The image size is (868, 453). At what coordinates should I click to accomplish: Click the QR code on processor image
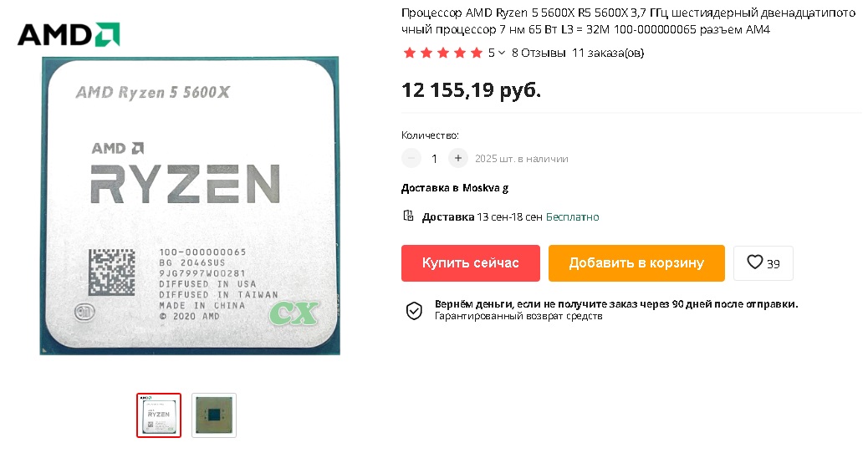(112, 272)
